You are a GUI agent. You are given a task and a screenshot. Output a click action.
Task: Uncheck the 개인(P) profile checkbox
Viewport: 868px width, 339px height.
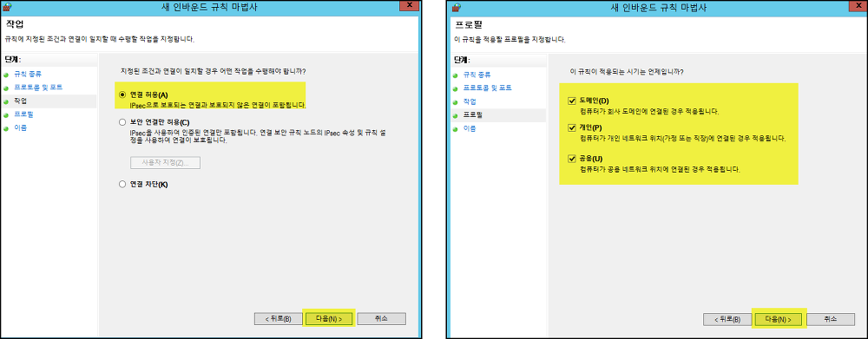click(572, 127)
